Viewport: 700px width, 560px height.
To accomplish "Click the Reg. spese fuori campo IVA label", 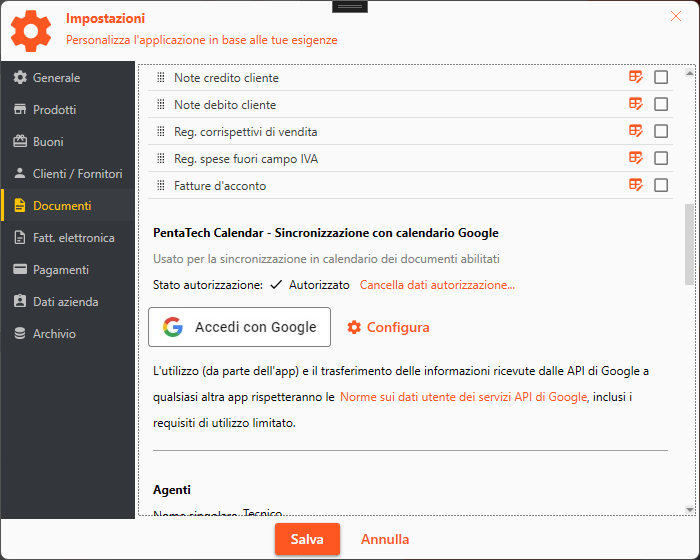I will (x=246, y=159).
